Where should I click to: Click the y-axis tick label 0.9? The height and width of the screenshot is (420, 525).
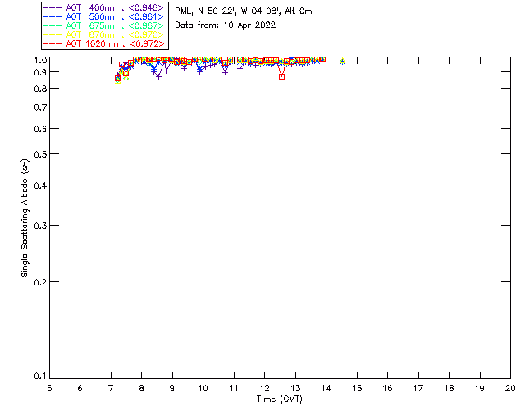pos(40,72)
